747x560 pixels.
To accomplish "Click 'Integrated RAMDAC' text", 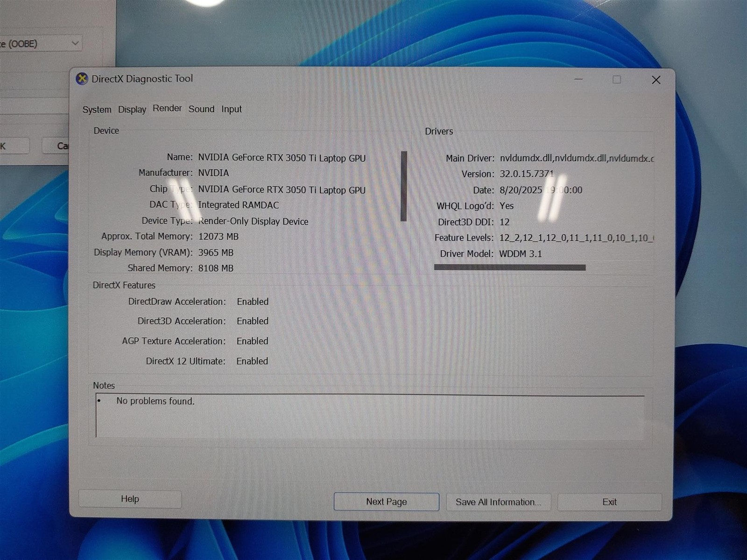I will 238,205.
